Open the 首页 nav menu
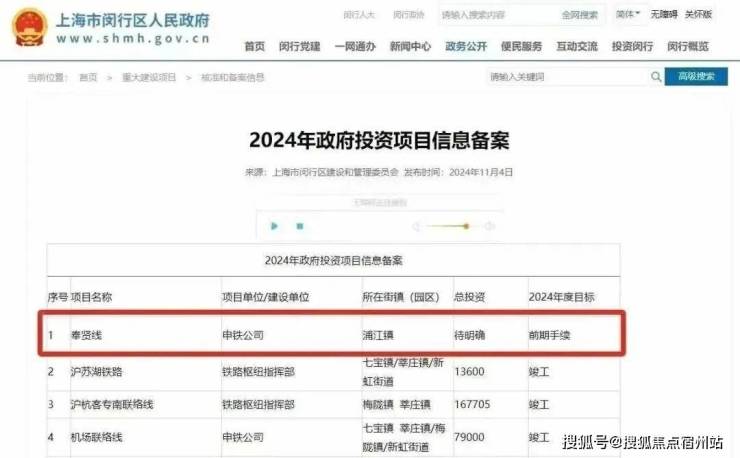Viewport: 740px width, 458px height. 255,46
